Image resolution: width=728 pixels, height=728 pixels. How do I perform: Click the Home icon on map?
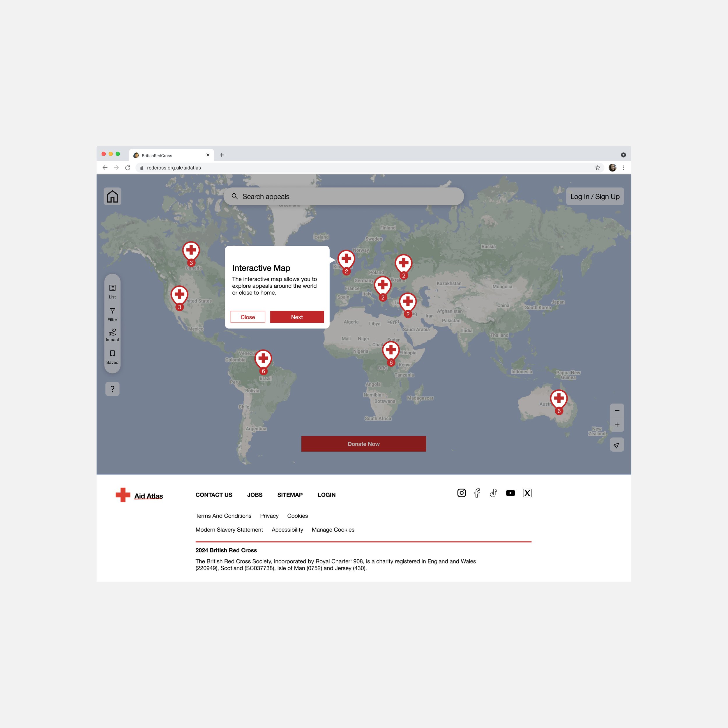[112, 196]
